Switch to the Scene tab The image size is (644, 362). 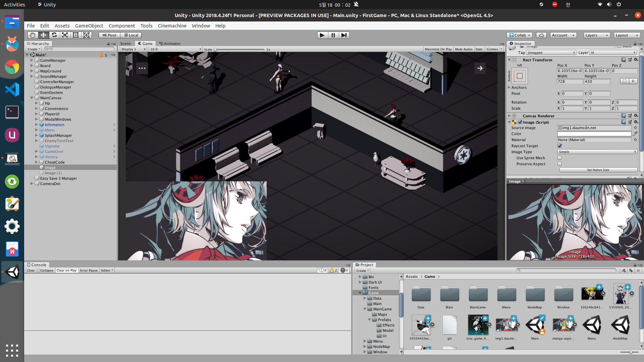point(125,44)
